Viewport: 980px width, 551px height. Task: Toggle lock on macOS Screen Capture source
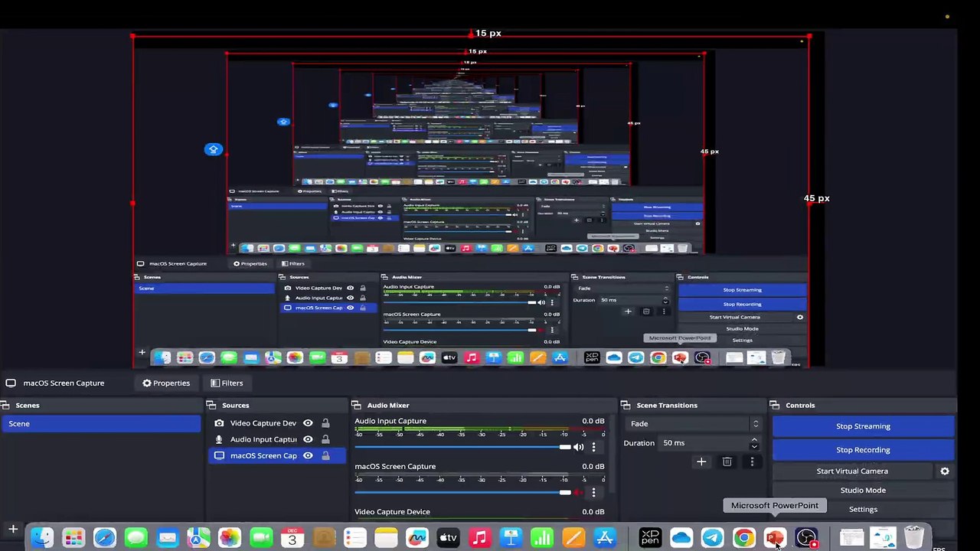(x=325, y=455)
